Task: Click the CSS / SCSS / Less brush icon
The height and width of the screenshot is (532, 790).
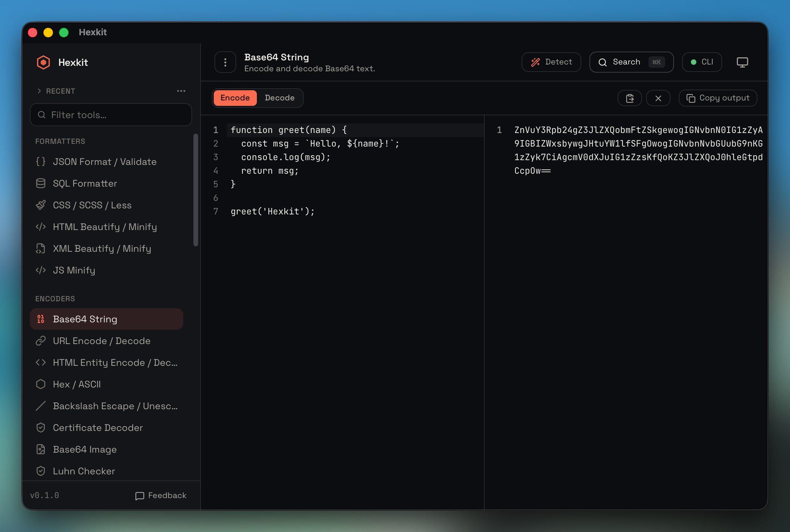Action: [x=41, y=205]
